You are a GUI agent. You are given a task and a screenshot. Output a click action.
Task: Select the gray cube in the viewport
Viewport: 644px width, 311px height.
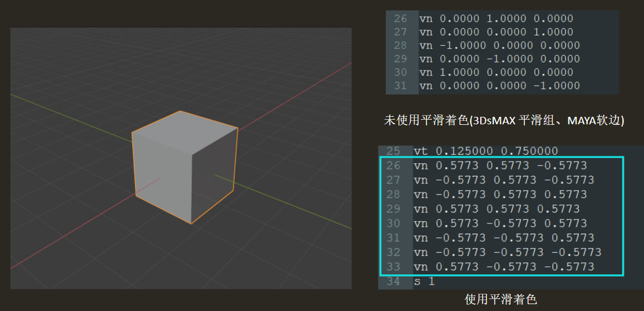[x=185, y=167]
